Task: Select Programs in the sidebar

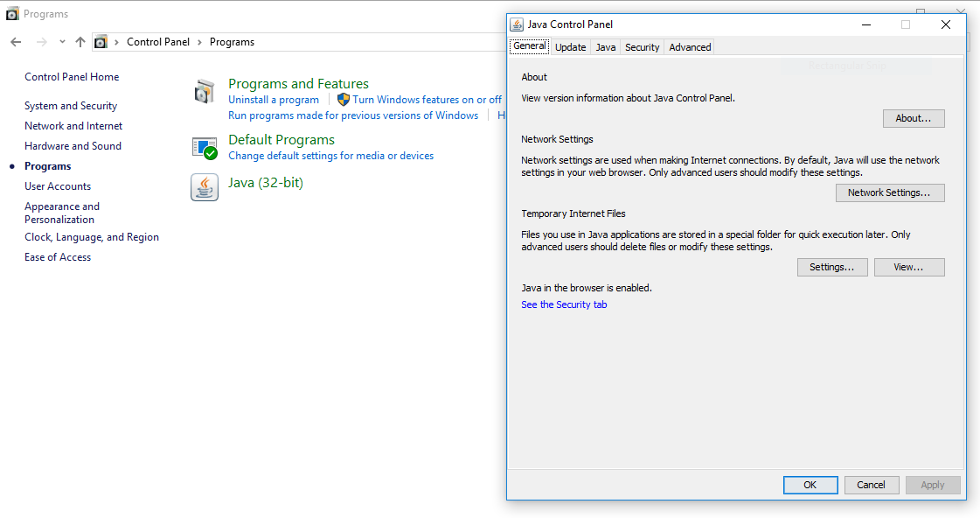Action: (x=47, y=166)
